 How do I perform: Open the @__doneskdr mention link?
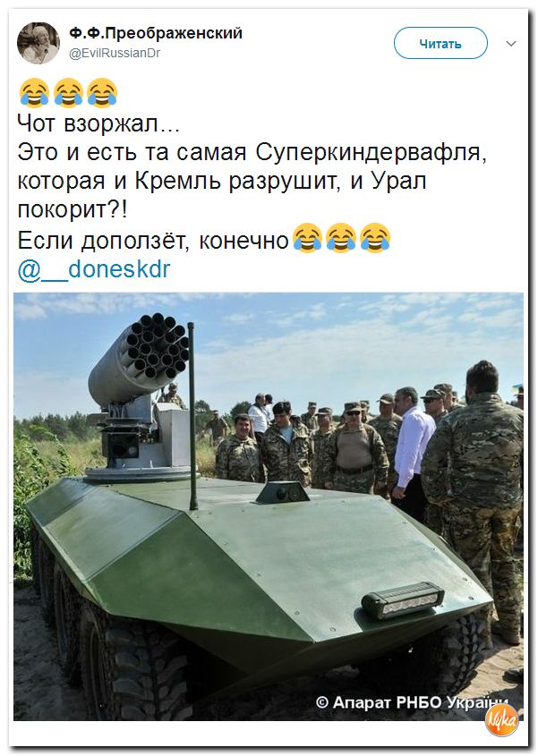tap(94, 269)
